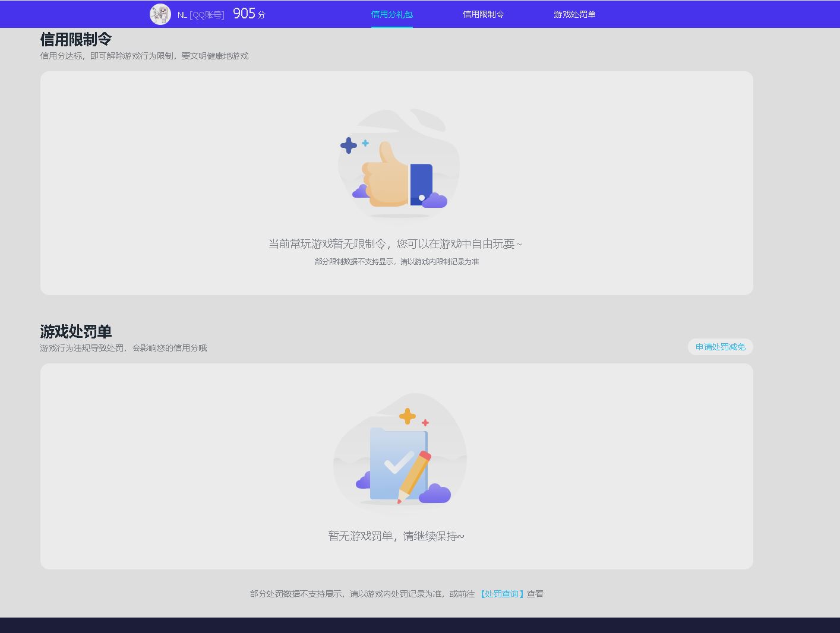Screen dimensions: 840x633
Task: Click the user avatar in the header
Action: pos(160,14)
